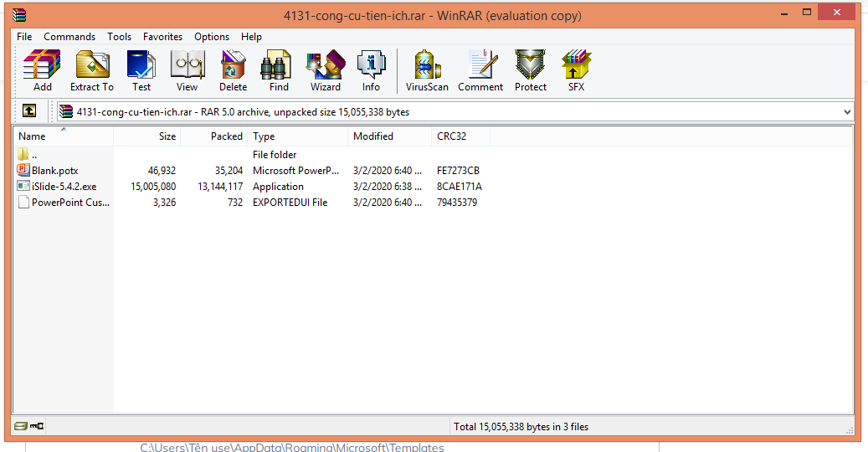Click the size value 46,932
This screenshot has height=452, width=868.
[x=162, y=171]
